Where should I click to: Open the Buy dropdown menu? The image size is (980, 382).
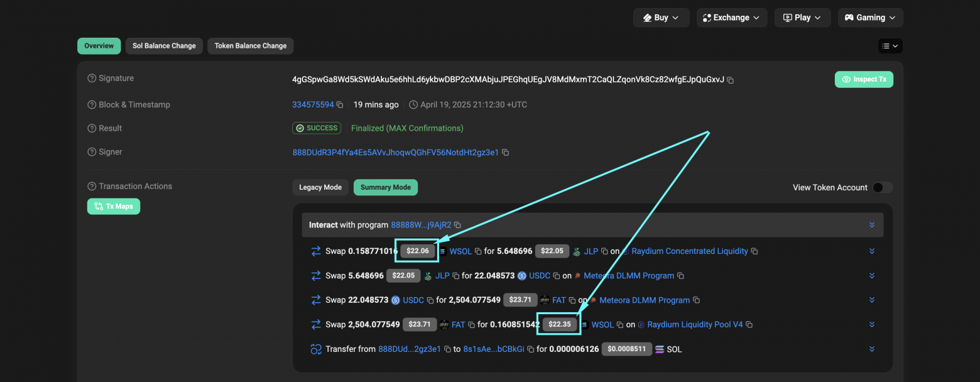pos(661,18)
